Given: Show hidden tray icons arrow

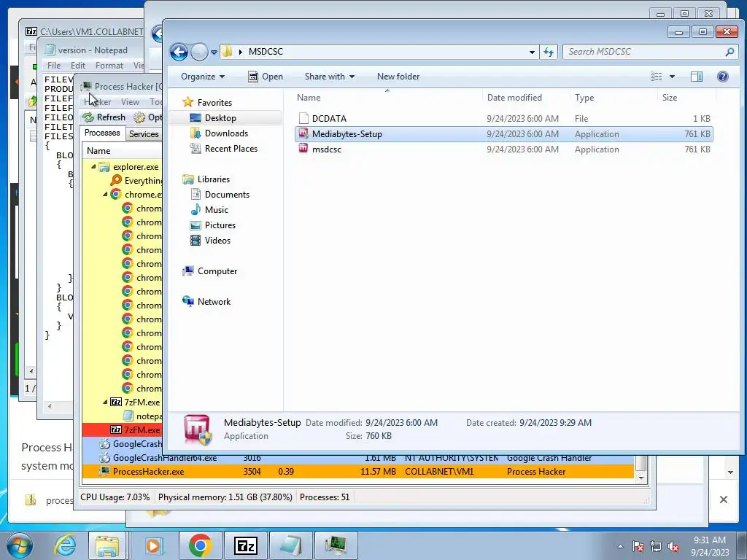Looking at the screenshot, I should click(x=620, y=546).
